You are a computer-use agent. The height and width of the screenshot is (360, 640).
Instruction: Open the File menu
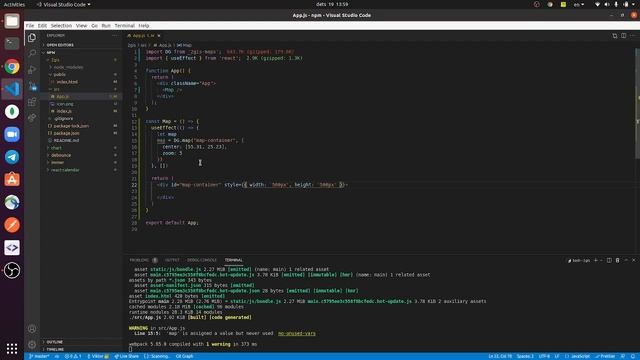[30, 25]
